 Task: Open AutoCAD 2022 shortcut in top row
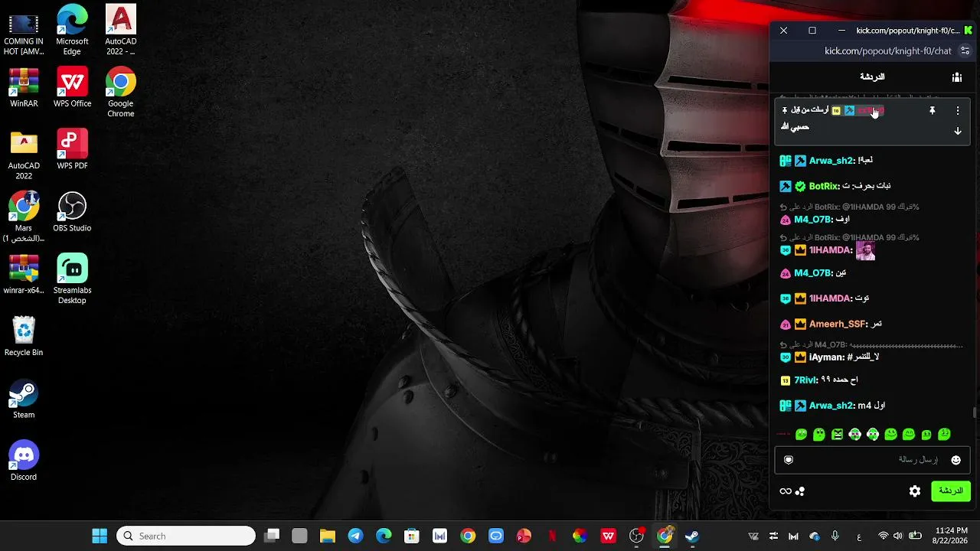[121, 31]
